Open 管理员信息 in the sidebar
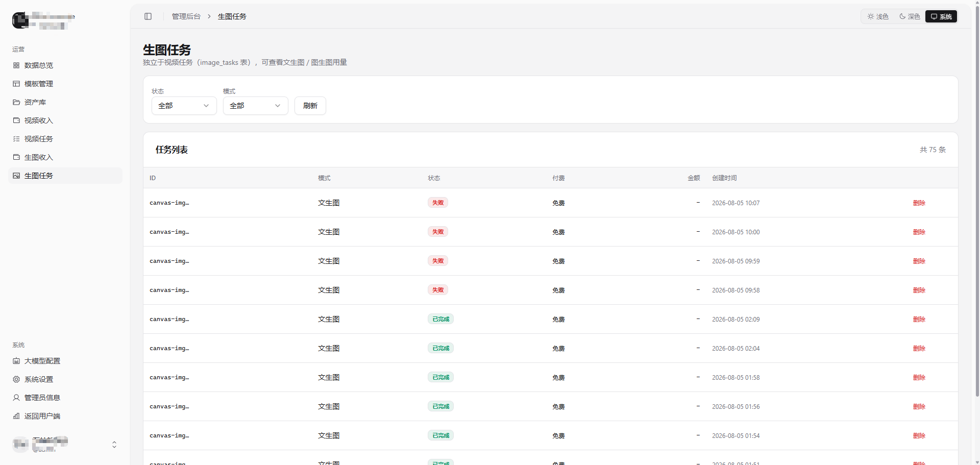The image size is (980, 465). pos(65,398)
